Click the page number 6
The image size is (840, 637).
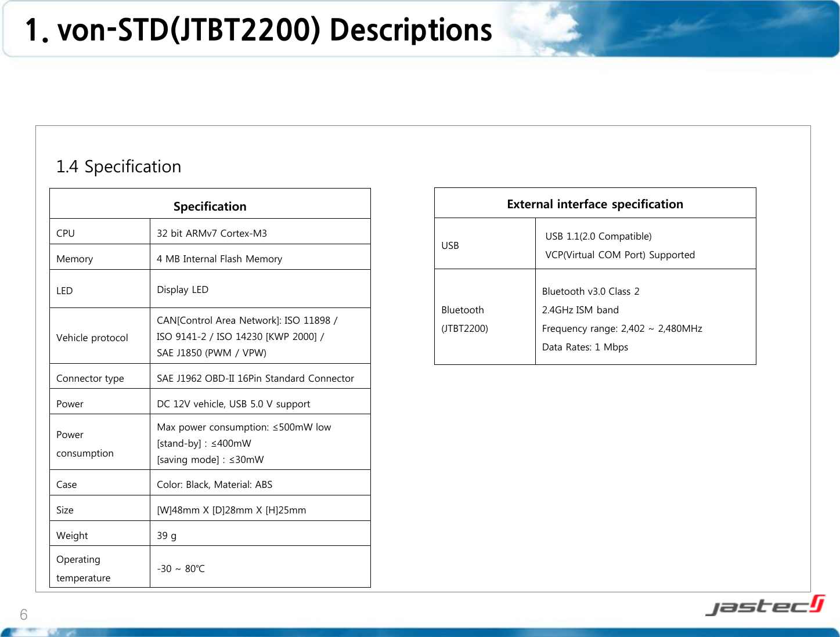tap(23, 615)
